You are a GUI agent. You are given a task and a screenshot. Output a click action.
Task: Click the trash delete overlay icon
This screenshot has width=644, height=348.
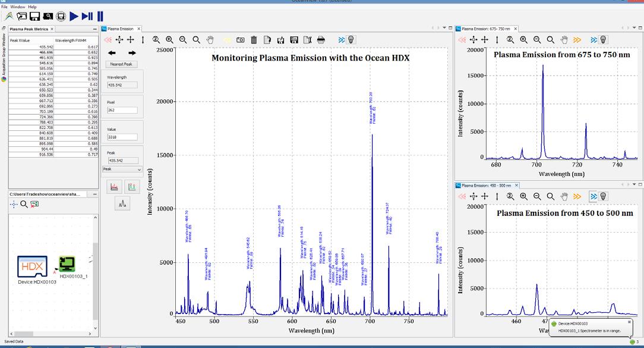pyautogui.click(x=254, y=40)
